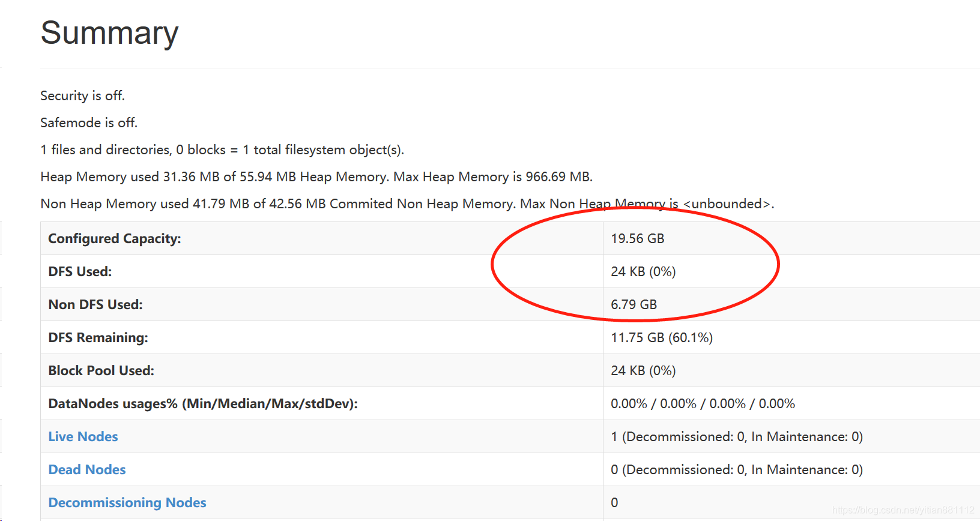The width and height of the screenshot is (980, 521).
Task: Click the Non Heap Memory used line
Action: pos(407,203)
